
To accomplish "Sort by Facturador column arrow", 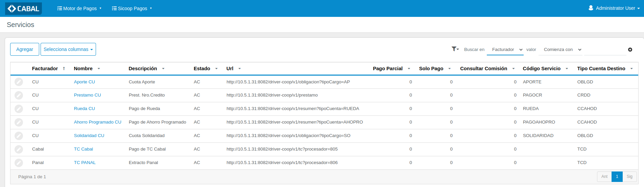I will 64,69.
